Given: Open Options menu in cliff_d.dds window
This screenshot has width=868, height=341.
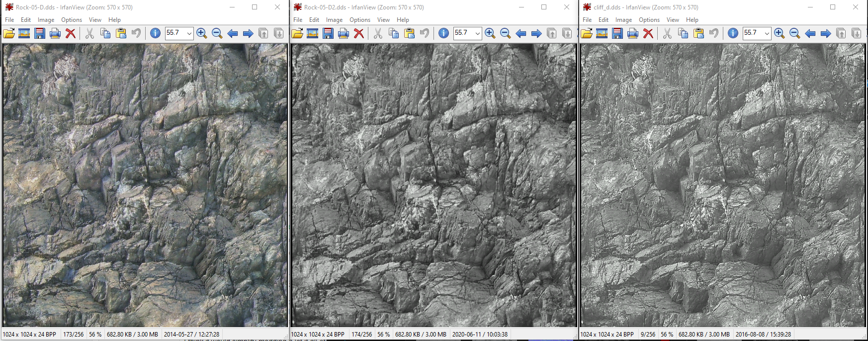Looking at the screenshot, I should (649, 20).
